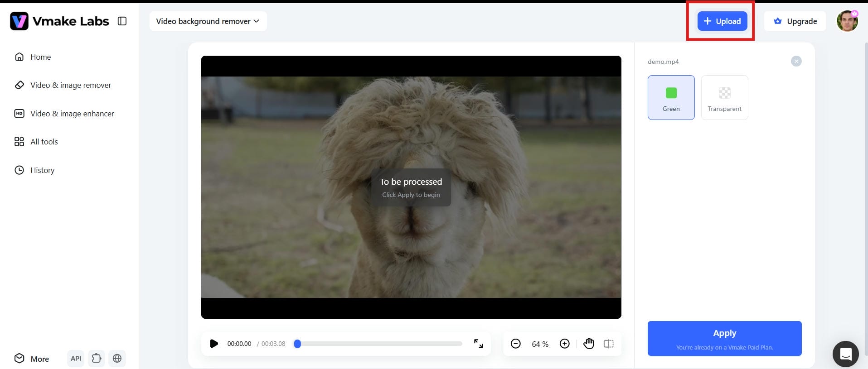Open the History page
Viewport: 868px width, 369px height.
[34, 170]
